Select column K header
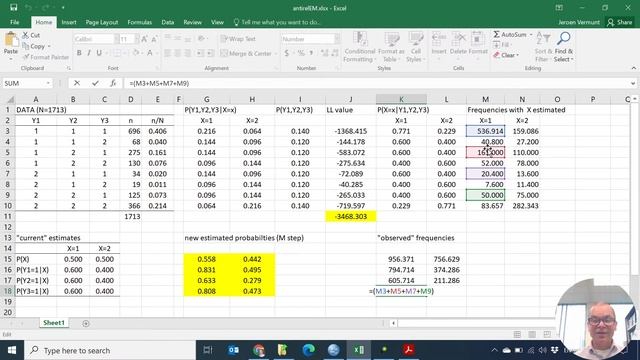 tap(401, 99)
